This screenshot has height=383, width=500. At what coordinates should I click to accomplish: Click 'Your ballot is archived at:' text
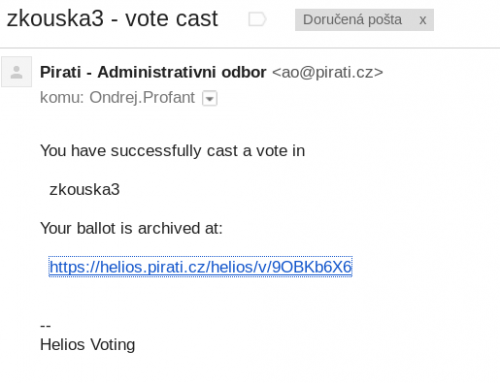click(x=131, y=228)
